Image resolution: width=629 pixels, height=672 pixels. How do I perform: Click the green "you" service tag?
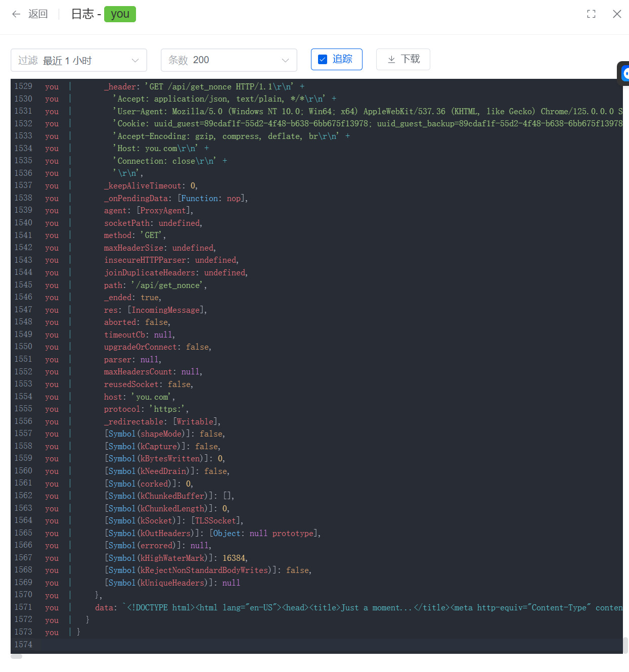coord(120,14)
